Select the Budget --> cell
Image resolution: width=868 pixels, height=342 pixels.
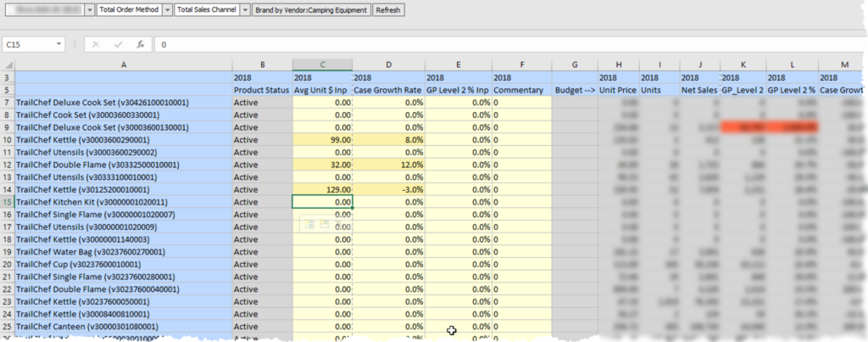(575, 90)
